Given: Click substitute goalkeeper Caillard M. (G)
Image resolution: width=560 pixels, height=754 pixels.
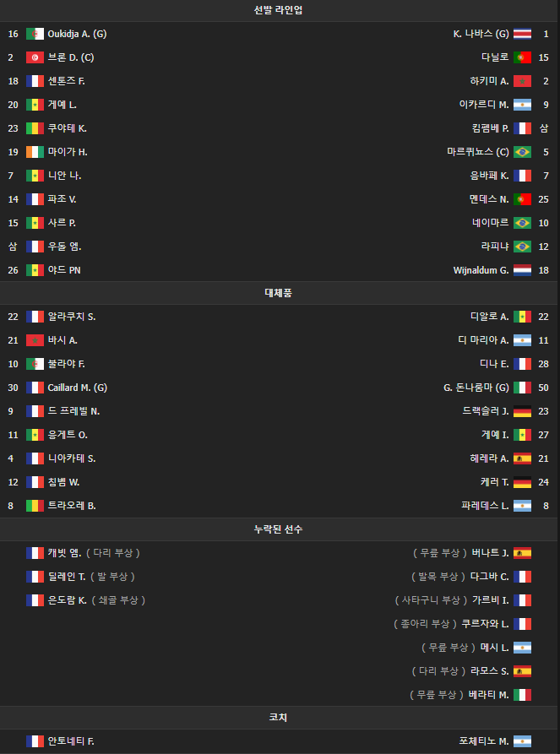Looking at the screenshot, I should [x=78, y=388].
